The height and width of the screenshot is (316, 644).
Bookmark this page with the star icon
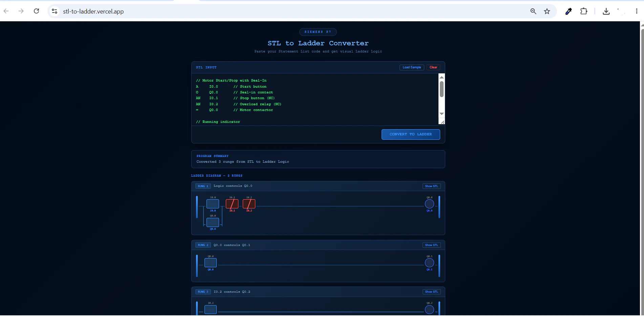coord(547,11)
